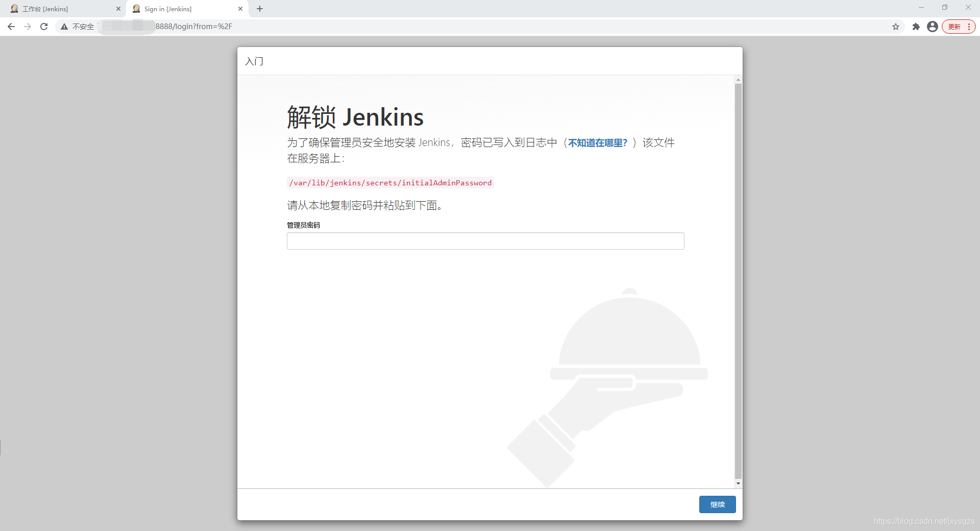Click the 请从本地复制密码并粘贴到下面 instruction text

click(x=364, y=205)
